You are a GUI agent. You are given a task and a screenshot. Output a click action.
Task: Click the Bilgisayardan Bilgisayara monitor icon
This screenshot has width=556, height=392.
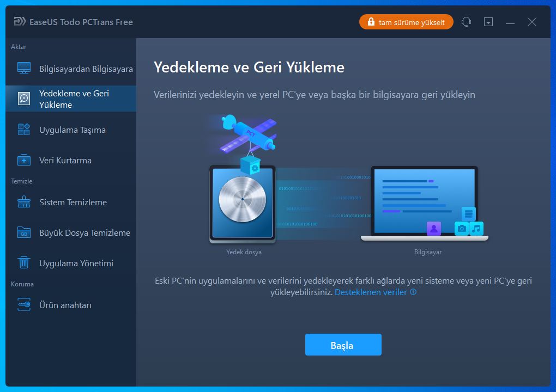click(x=24, y=69)
